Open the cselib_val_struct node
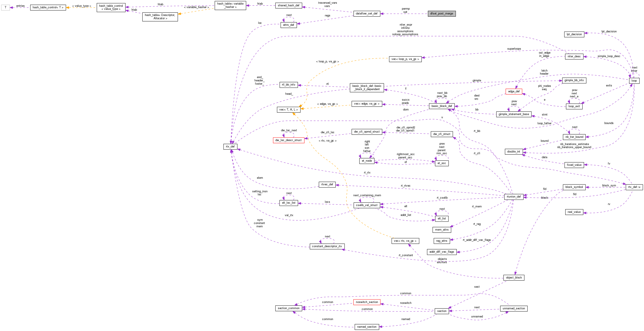Image resolution: width=644 pixels, height=331 pixels. 366,205
